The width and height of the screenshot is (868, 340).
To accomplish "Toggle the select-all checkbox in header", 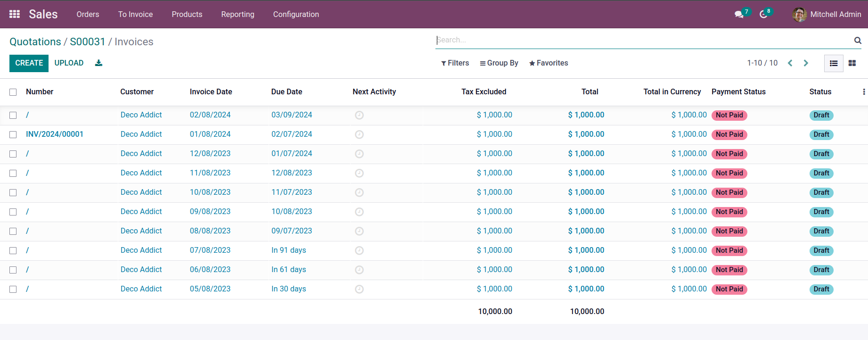I will pyautogui.click(x=13, y=92).
